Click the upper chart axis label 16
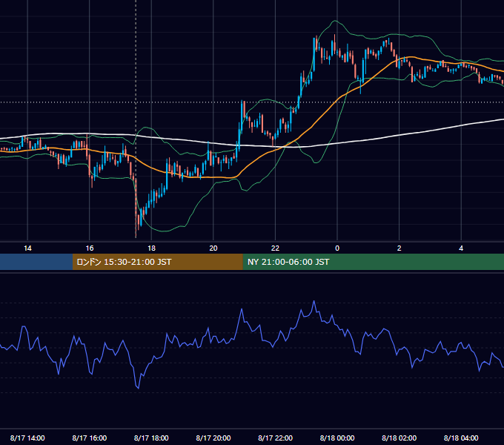This screenshot has height=445, width=504. [x=90, y=248]
